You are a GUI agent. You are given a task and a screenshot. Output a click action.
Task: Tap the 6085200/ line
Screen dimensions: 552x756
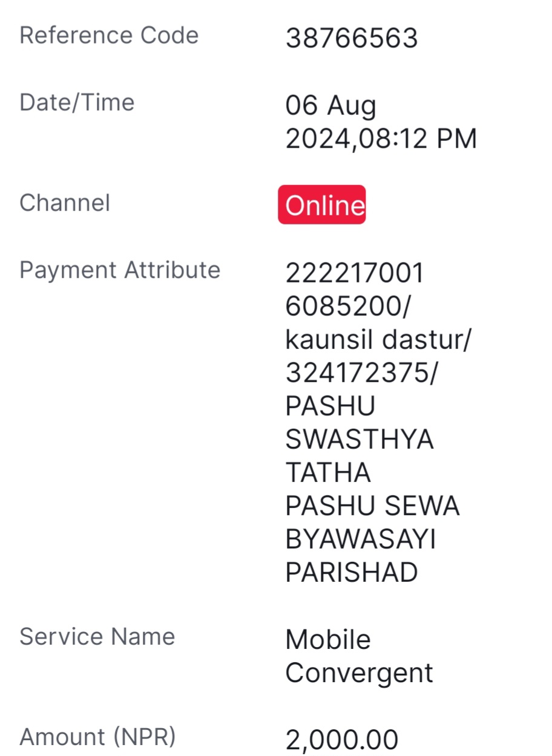pos(347,307)
